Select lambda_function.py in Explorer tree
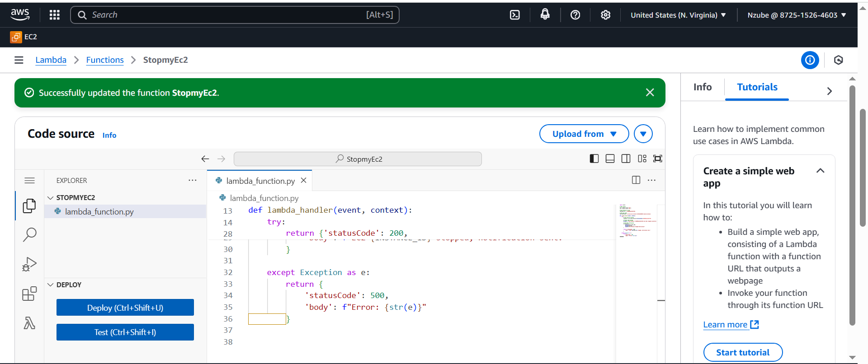The image size is (868, 364). coord(125,211)
